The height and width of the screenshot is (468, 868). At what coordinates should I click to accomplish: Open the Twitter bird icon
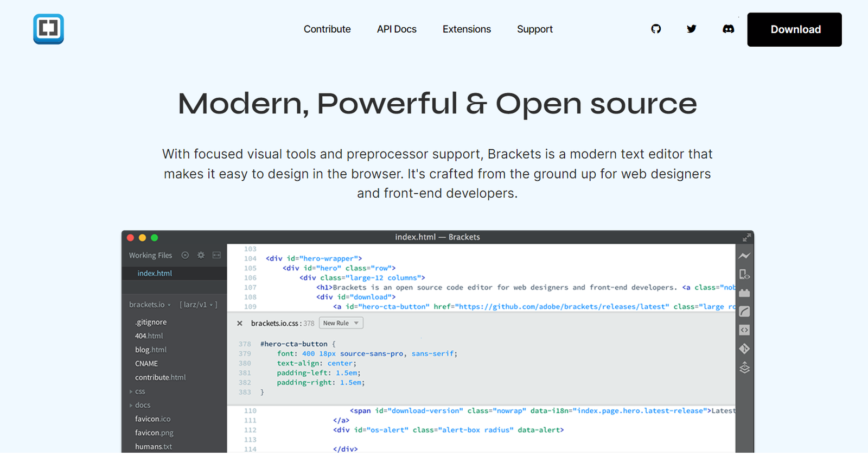coord(691,29)
